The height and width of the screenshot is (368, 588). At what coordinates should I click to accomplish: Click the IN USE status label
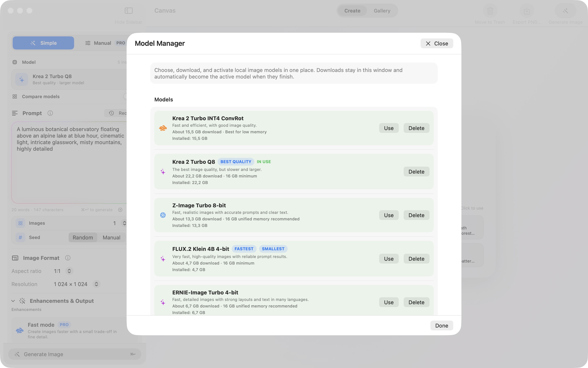264,162
